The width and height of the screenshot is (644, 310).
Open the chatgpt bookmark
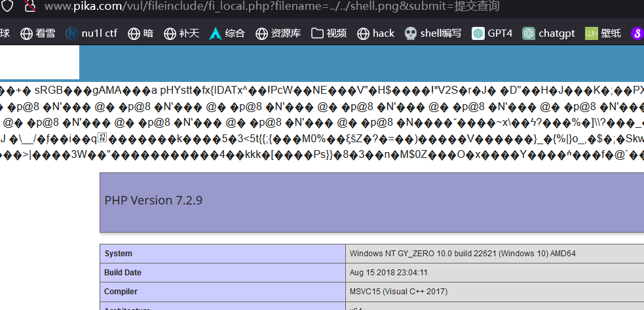tap(548, 33)
